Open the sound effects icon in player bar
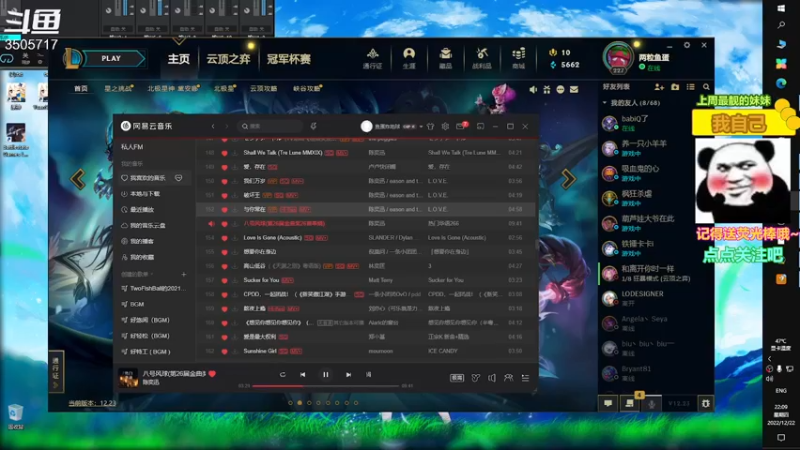The height and width of the screenshot is (450, 800). [476, 378]
